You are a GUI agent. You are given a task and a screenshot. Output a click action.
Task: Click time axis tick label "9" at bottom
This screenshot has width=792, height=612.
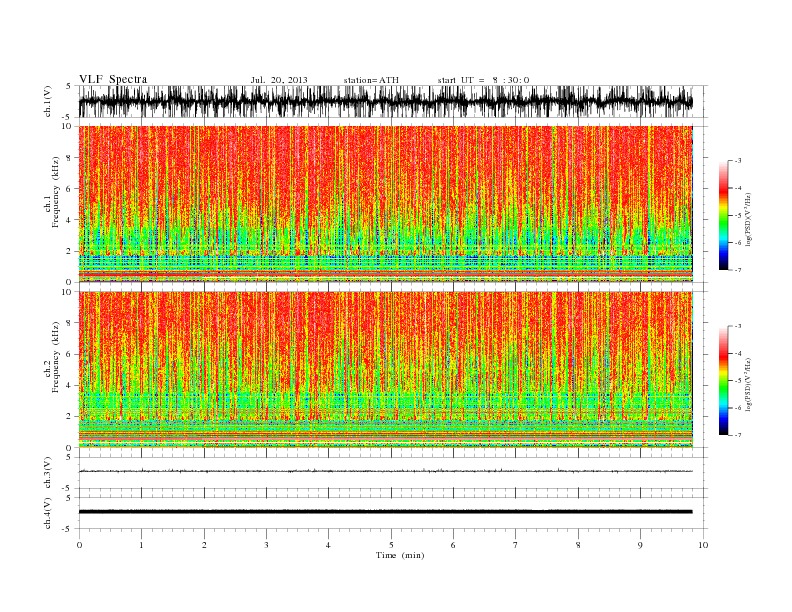(640, 545)
